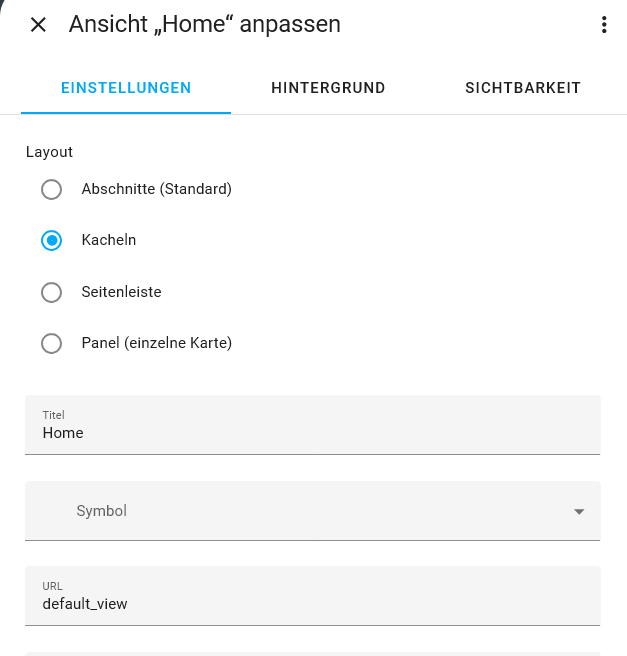Open the three-dot overflow menu

click(604, 25)
